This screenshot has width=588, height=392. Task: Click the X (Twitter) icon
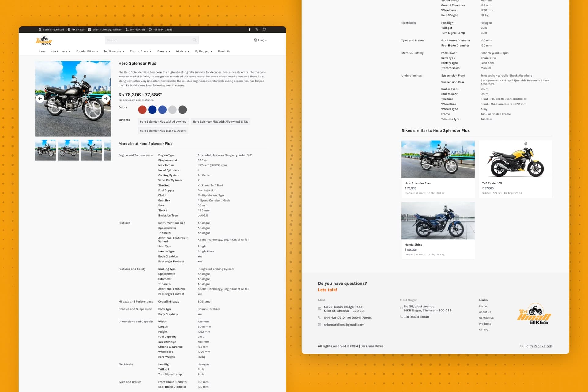257,29
